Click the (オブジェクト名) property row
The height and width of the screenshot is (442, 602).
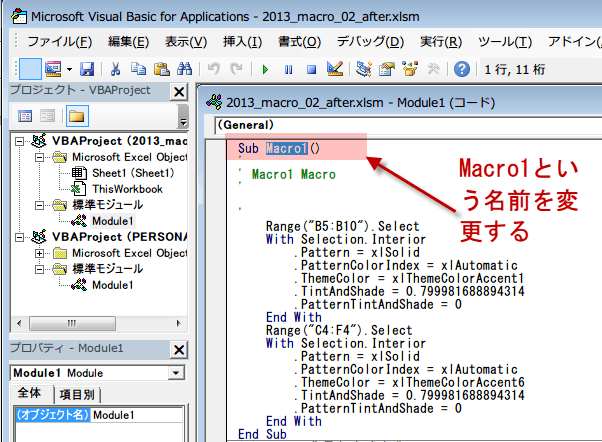pos(53,415)
